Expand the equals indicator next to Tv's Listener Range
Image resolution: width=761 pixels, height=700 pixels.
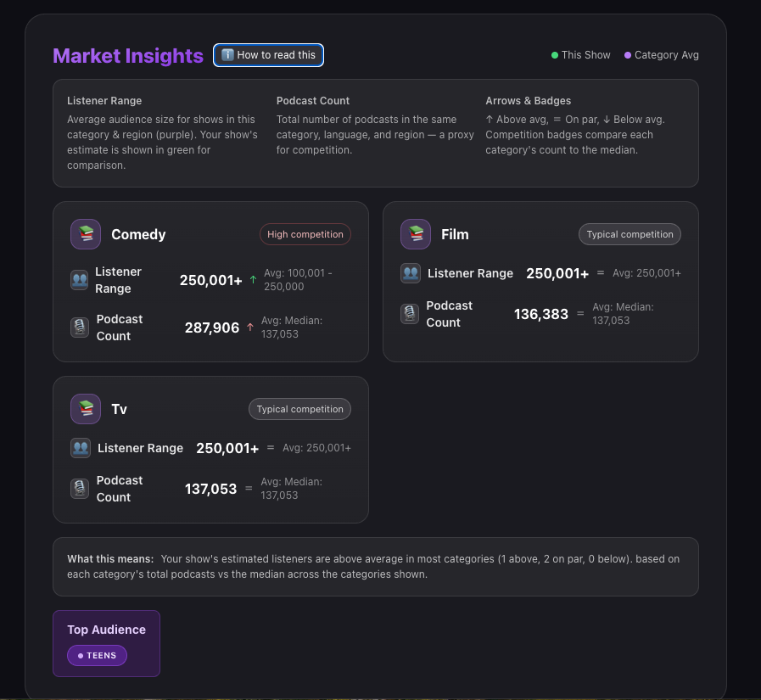269,447
